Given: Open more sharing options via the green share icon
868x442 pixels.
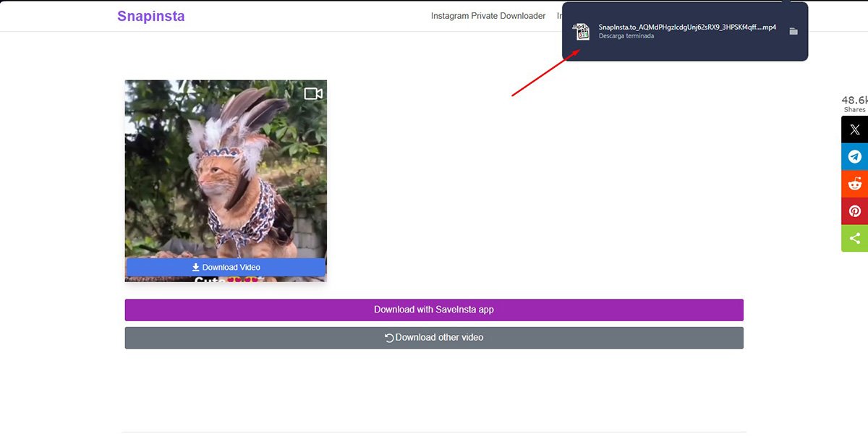Looking at the screenshot, I should click(x=854, y=238).
